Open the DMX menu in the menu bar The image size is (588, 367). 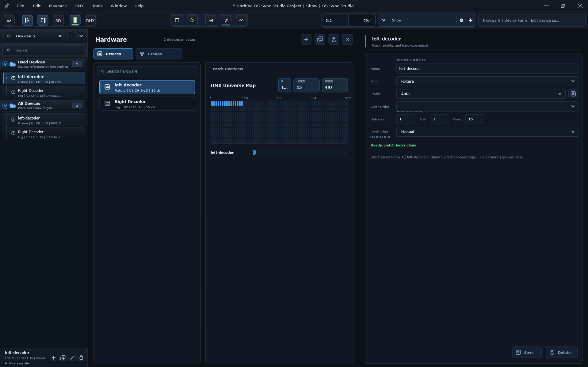click(79, 6)
